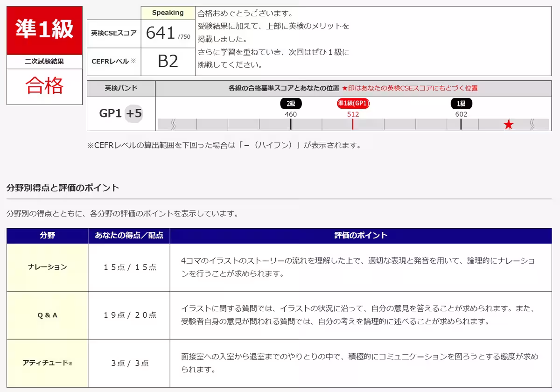The image size is (560, 392).
Task: Click the black 2級 level pill
Action: 290,104
